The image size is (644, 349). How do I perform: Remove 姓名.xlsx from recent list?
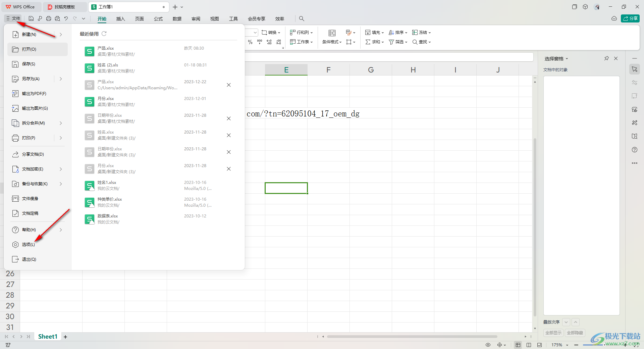click(229, 135)
